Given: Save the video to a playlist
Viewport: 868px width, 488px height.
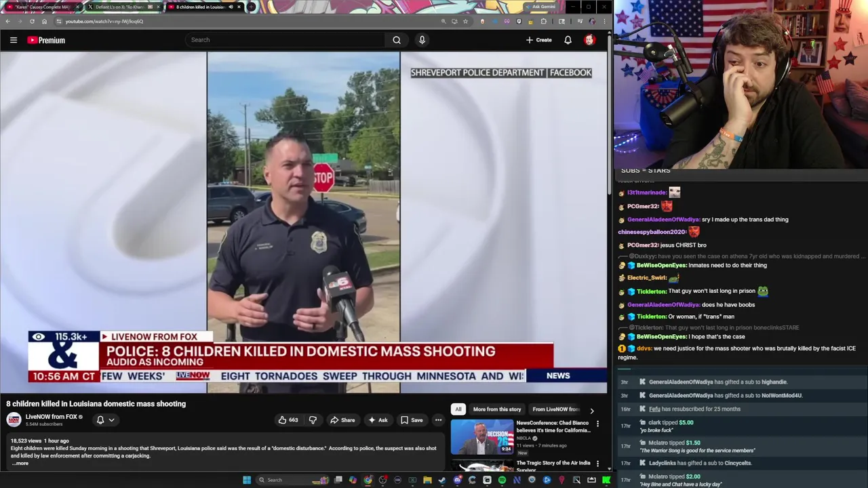Looking at the screenshot, I should [x=412, y=420].
